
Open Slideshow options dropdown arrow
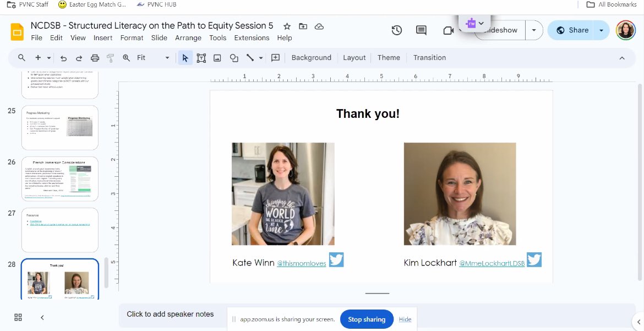pyautogui.click(x=534, y=30)
